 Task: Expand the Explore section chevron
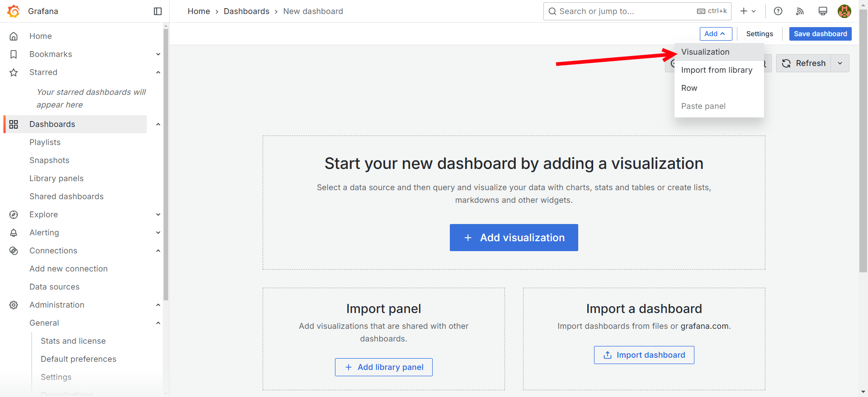point(158,215)
